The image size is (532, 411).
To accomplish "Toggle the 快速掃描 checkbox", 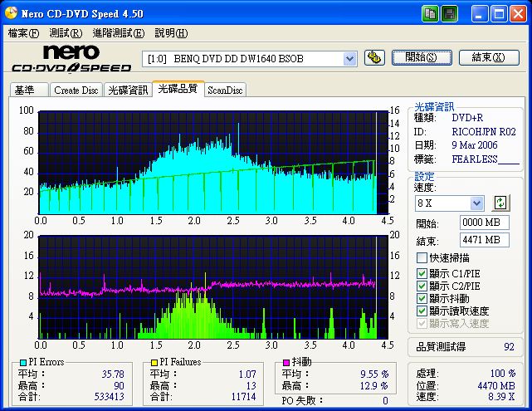I will (422, 258).
